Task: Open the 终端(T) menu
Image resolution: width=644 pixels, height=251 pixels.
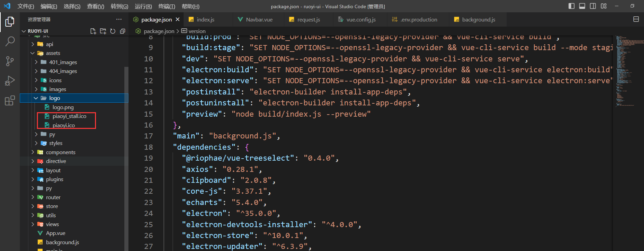Action: (167, 6)
